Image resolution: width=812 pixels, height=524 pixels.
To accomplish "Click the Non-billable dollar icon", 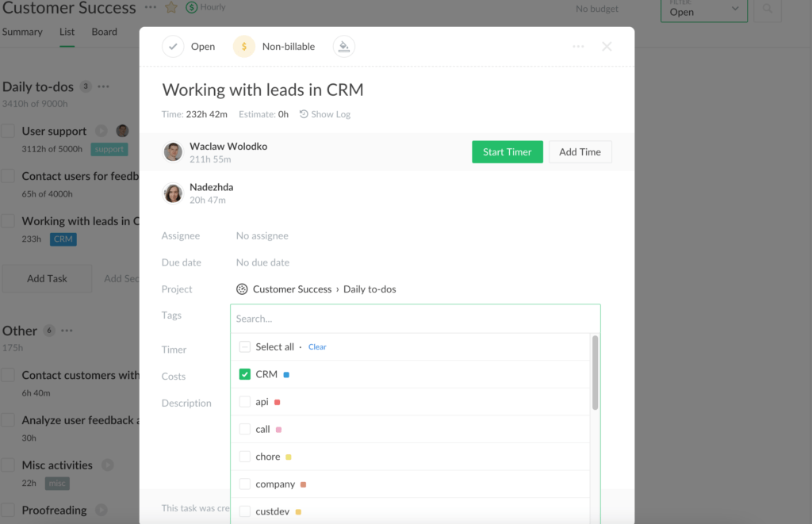I will [x=243, y=46].
